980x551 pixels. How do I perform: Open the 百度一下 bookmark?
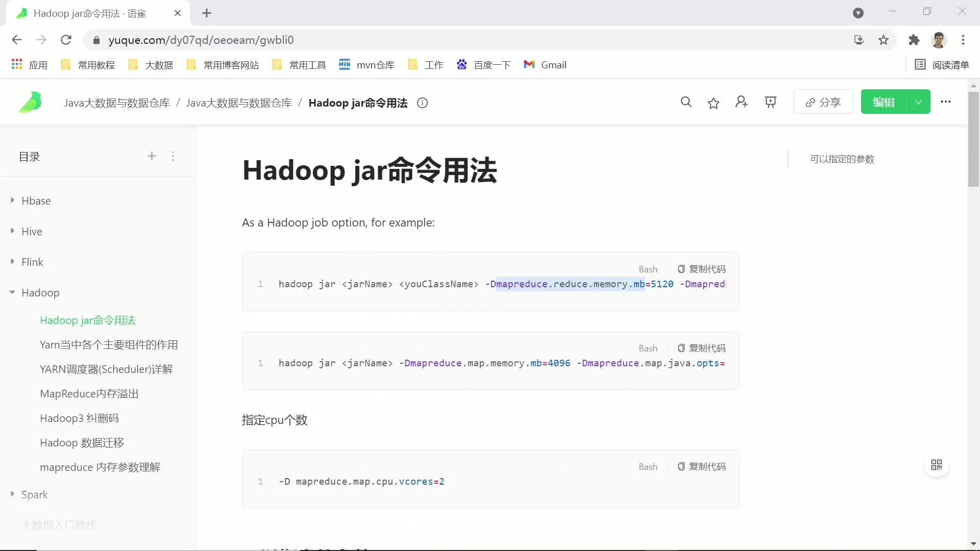[483, 65]
